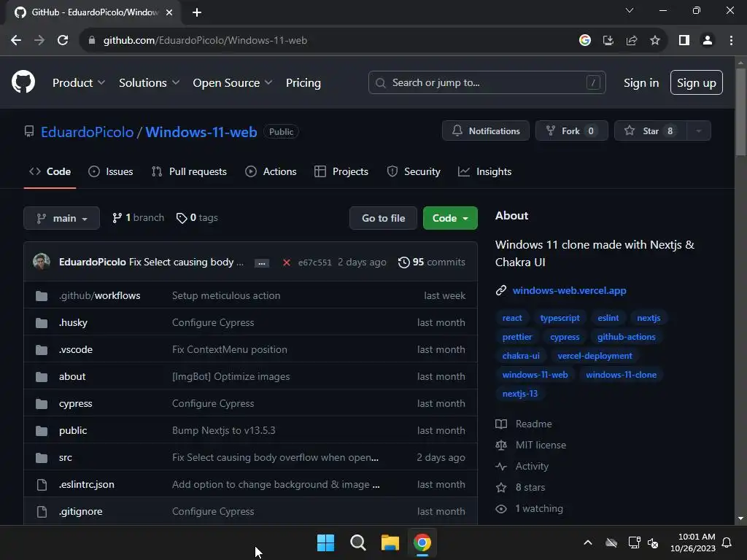This screenshot has height=560, width=747.
Task: Open the Insights tab
Action: click(x=484, y=171)
